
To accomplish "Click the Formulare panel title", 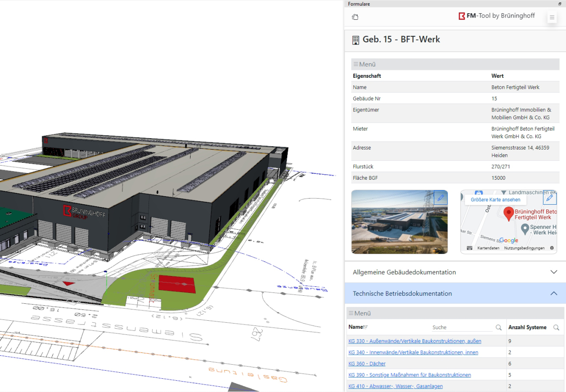I will (359, 4).
